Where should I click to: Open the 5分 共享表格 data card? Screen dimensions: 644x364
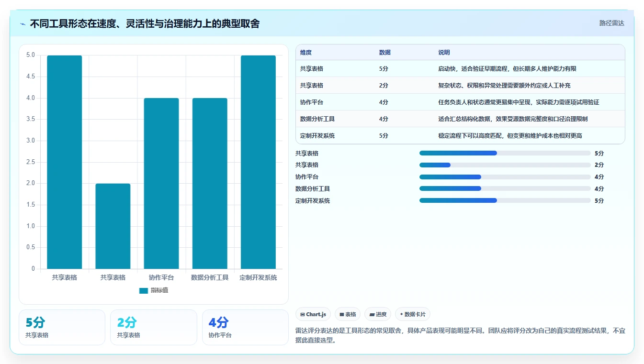(62, 327)
